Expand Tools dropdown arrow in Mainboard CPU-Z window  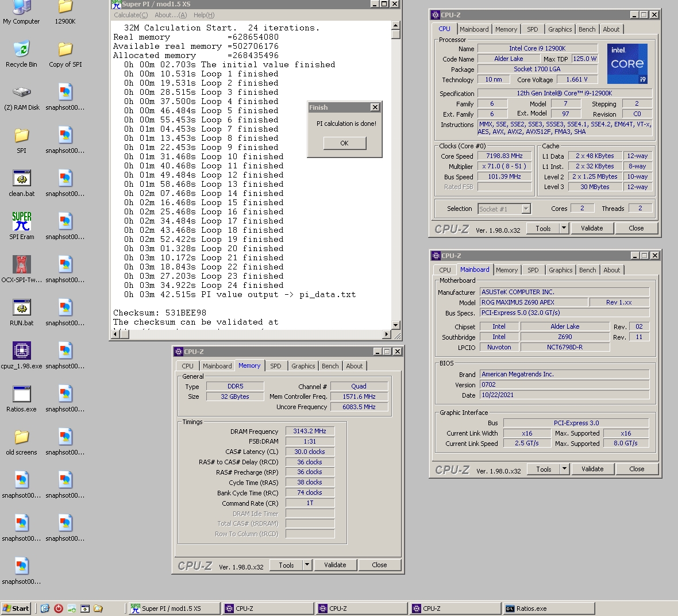(564, 469)
